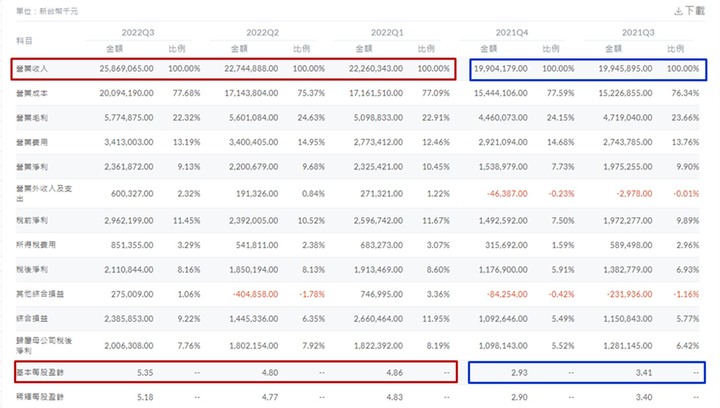
Task: Click net income value 1,382,779.00
Action: click(628, 269)
